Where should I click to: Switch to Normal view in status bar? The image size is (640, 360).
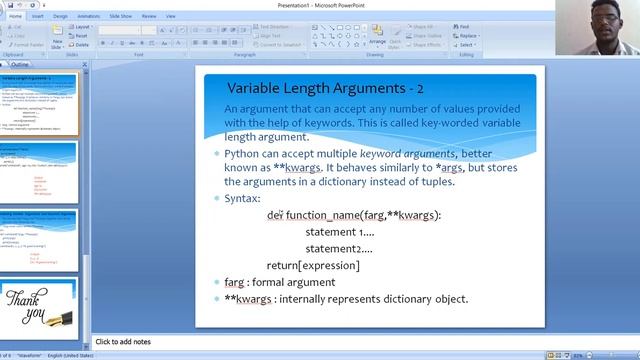pos(551,356)
